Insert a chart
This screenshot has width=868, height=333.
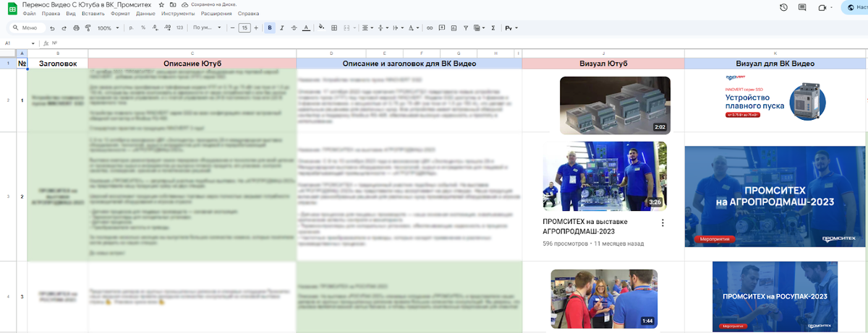click(x=454, y=28)
